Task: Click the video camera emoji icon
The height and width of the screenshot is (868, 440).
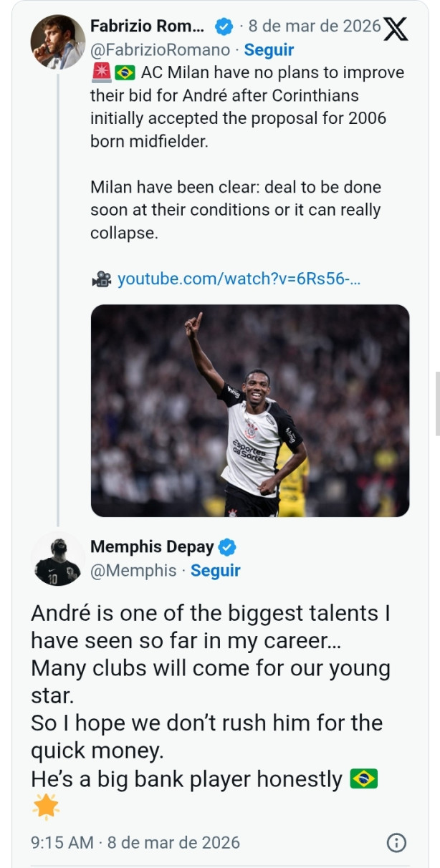Action: pos(101,279)
